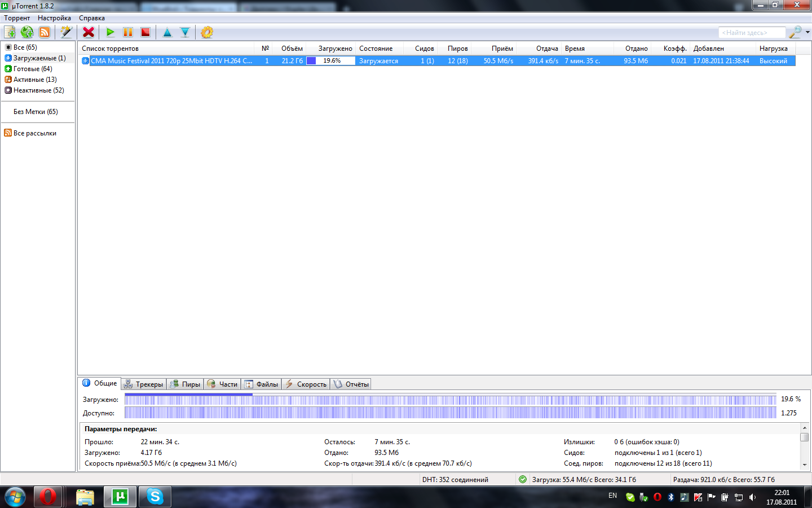Click the red Stop torrent icon
Screen dimensions: 812x508
pyautogui.click(x=145, y=32)
